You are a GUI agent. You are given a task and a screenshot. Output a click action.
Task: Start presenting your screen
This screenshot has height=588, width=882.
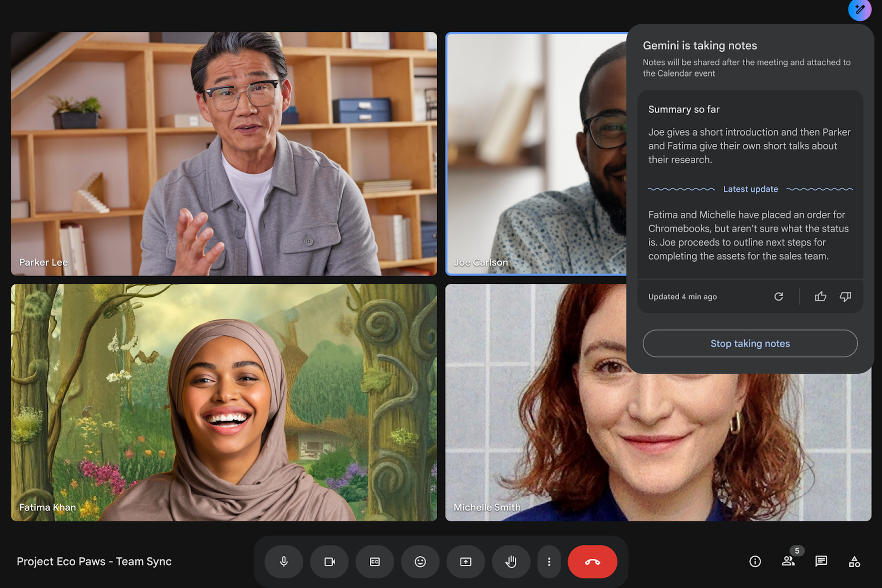pyautogui.click(x=466, y=562)
